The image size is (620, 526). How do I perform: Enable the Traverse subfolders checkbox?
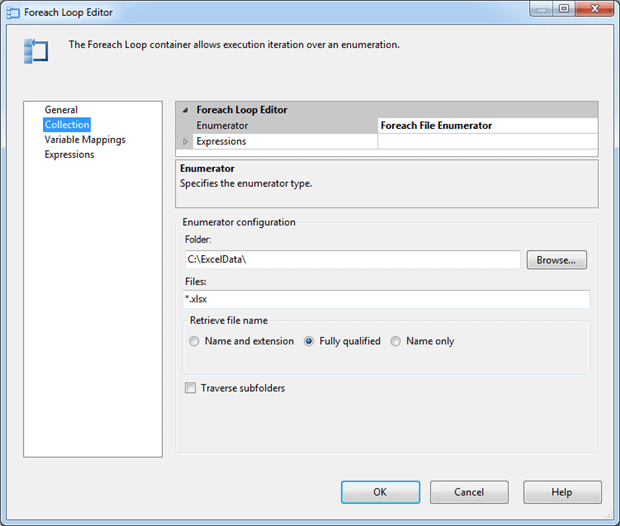tap(190, 388)
